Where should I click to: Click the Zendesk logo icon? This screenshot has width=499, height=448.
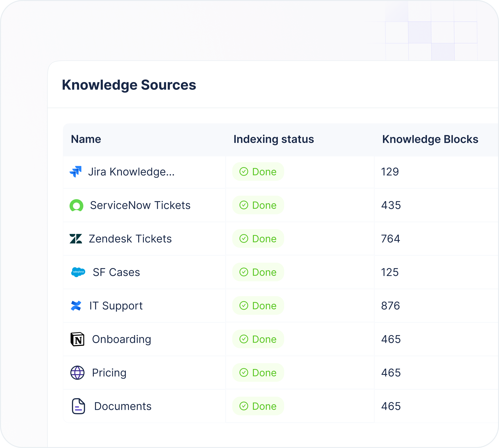point(76,239)
